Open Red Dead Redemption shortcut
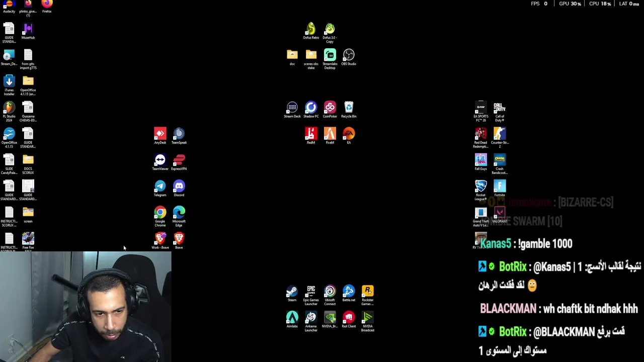 tap(480, 137)
